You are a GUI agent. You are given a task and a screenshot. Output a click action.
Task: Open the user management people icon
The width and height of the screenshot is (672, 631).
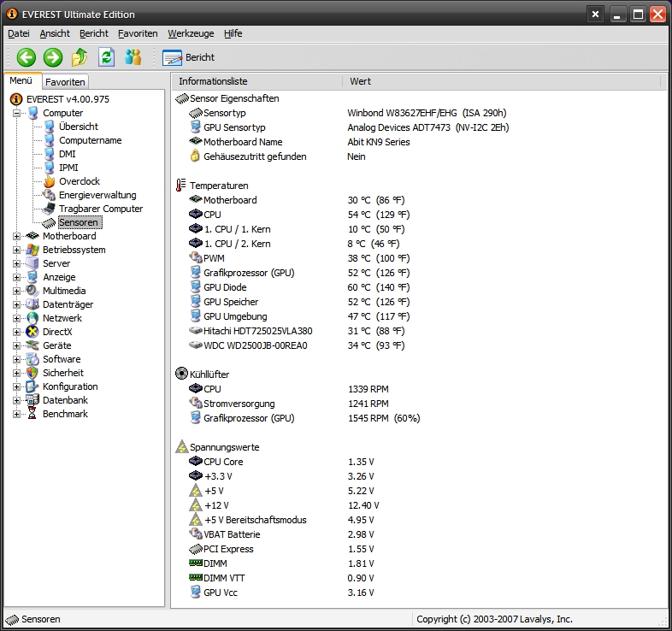(133, 57)
